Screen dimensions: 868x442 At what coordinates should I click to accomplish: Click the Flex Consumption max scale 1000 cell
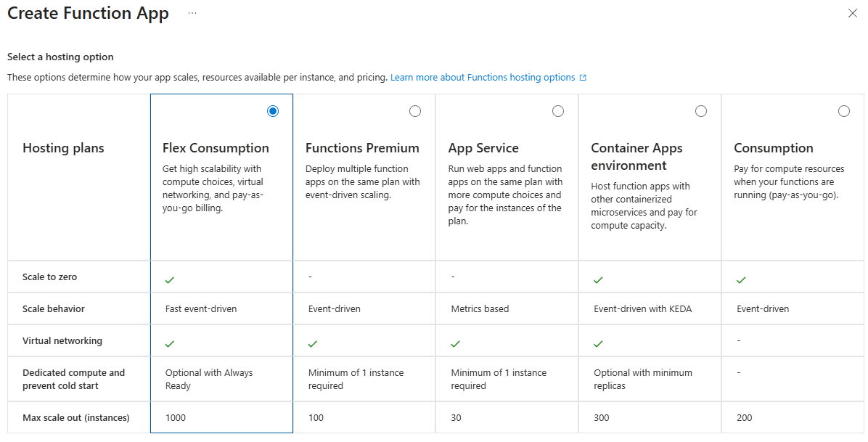pos(176,417)
